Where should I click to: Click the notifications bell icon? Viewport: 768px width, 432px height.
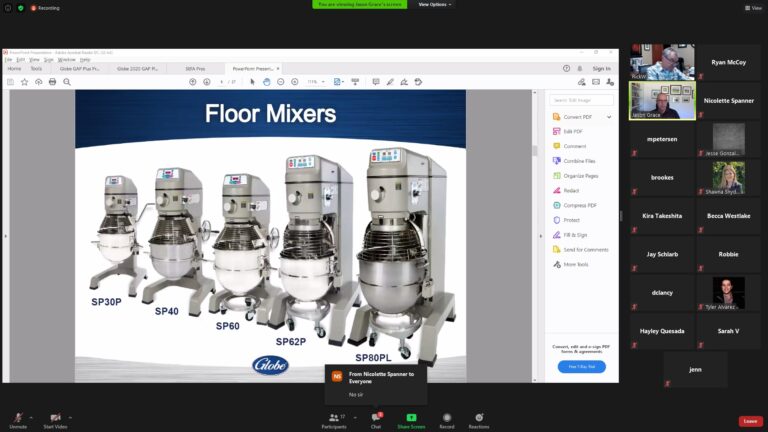coord(580,69)
